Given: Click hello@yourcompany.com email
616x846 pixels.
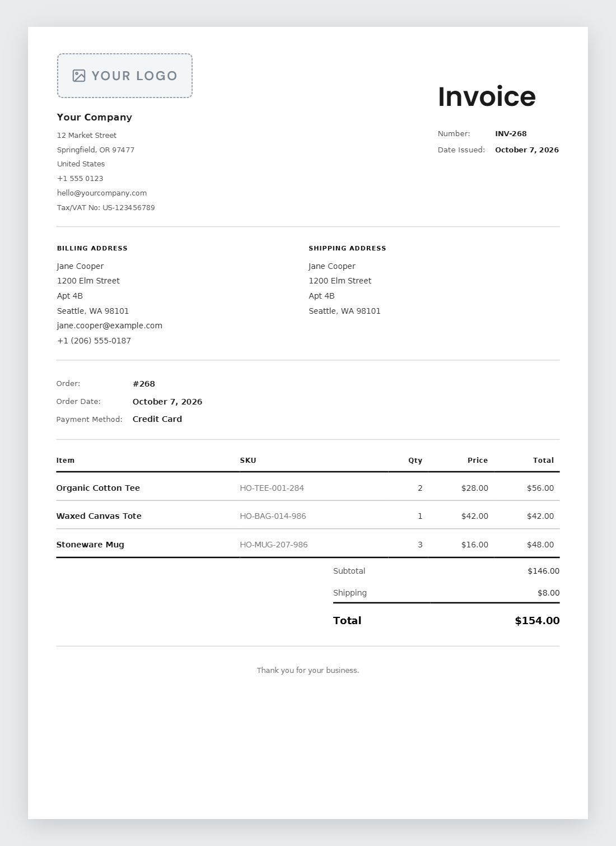Looking at the screenshot, I should 102,193.
